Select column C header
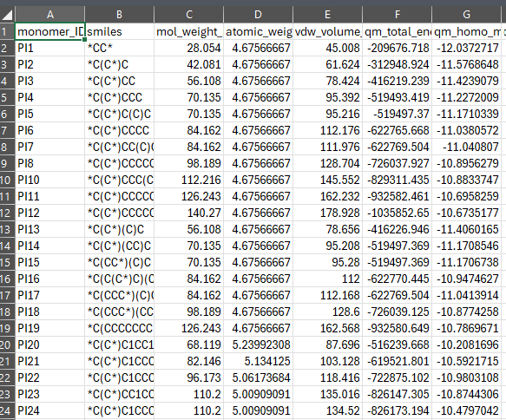This screenshot has height=420, width=506. click(x=189, y=15)
